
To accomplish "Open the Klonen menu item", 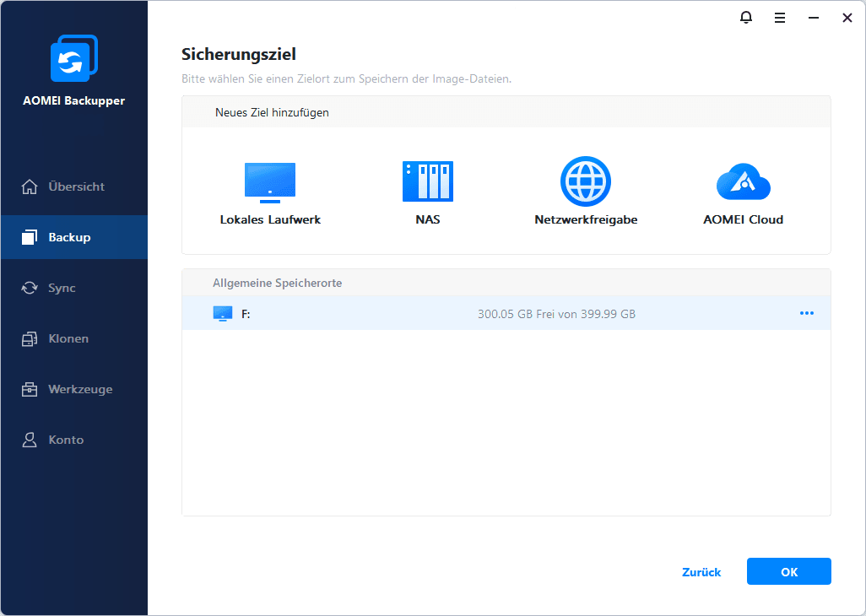I will click(x=74, y=339).
